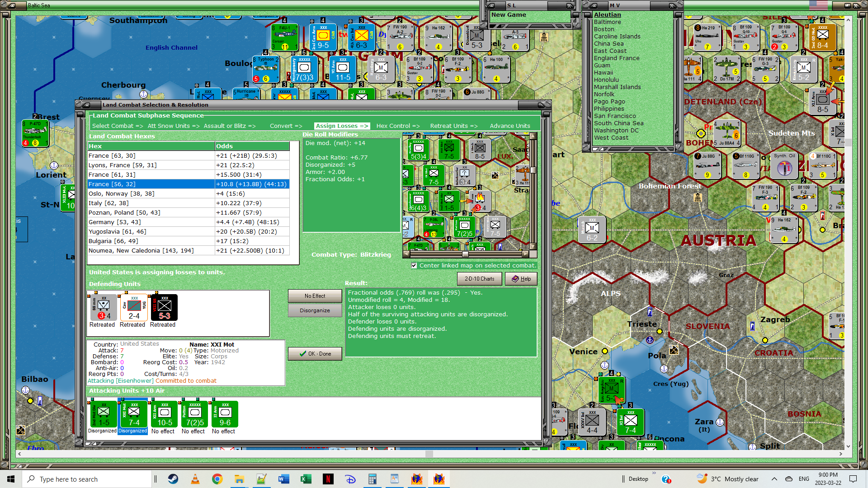Click the 6-2 mechanized unit in Austria
Viewport: 868px width, 488px height.
[x=592, y=230]
